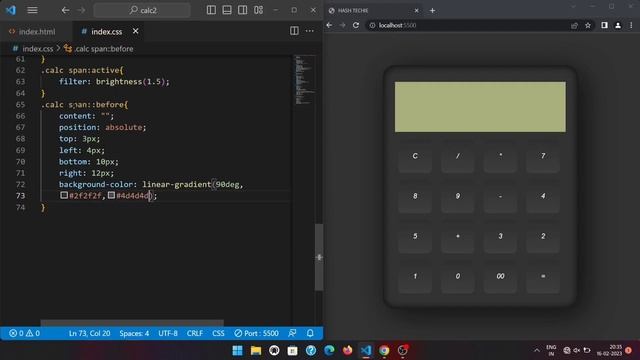This screenshot has width=640, height=360.
Task: Toggle the primary sidebar layout icon
Action: pos(211,10)
